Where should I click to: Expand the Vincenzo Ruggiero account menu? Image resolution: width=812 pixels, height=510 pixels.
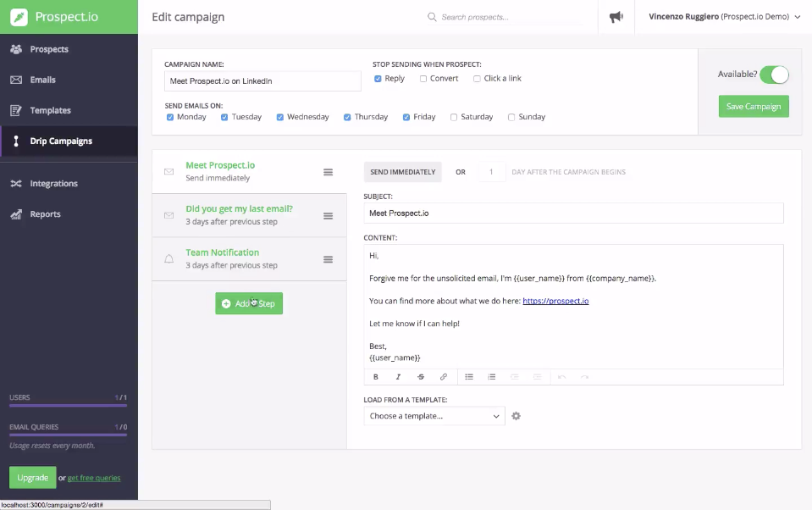[725, 17]
